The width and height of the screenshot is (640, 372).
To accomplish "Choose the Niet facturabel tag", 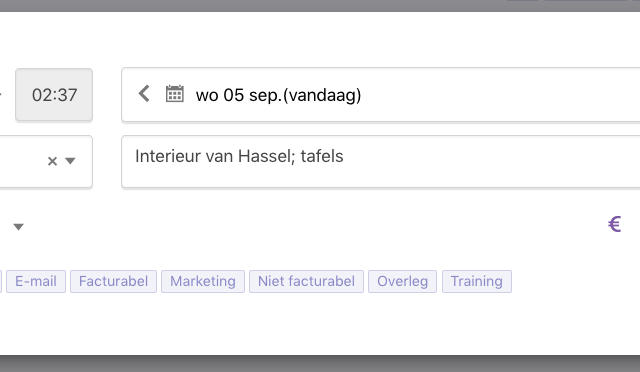I will (x=307, y=281).
